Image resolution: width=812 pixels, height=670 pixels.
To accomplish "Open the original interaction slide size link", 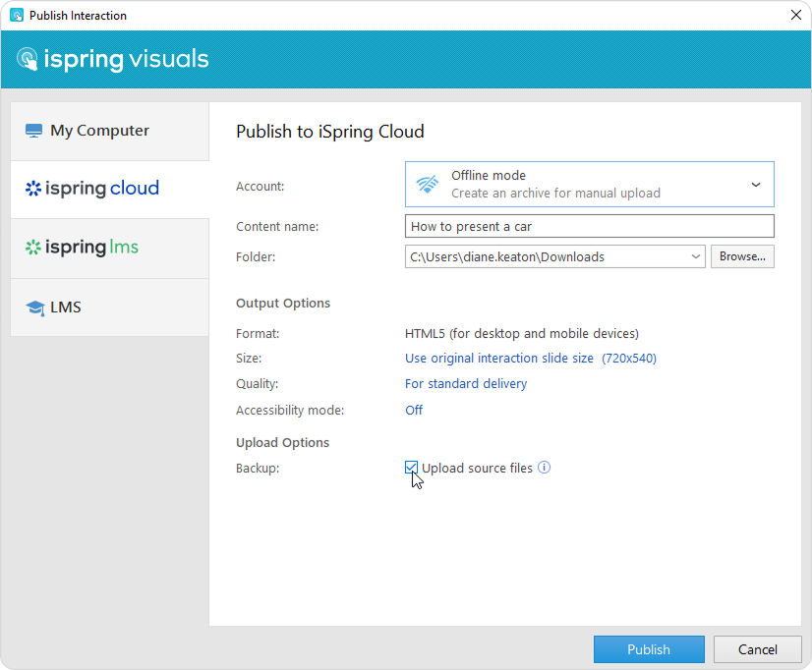I will (530, 359).
